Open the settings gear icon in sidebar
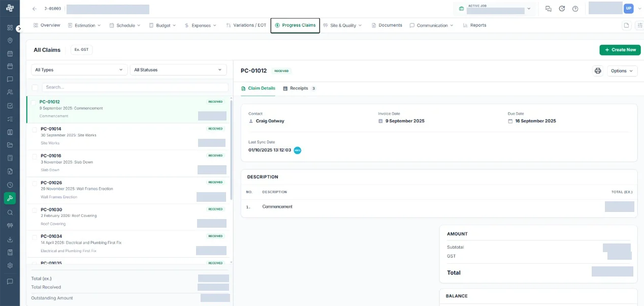The image size is (644, 306). [x=10, y=265]
